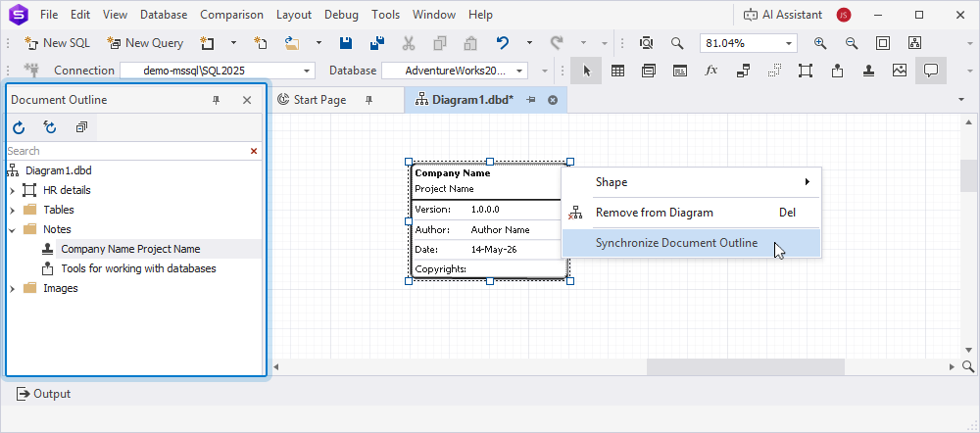980x433 pixels.
Task: Click the new procedure icon
Action: click(x=680, y=71)
